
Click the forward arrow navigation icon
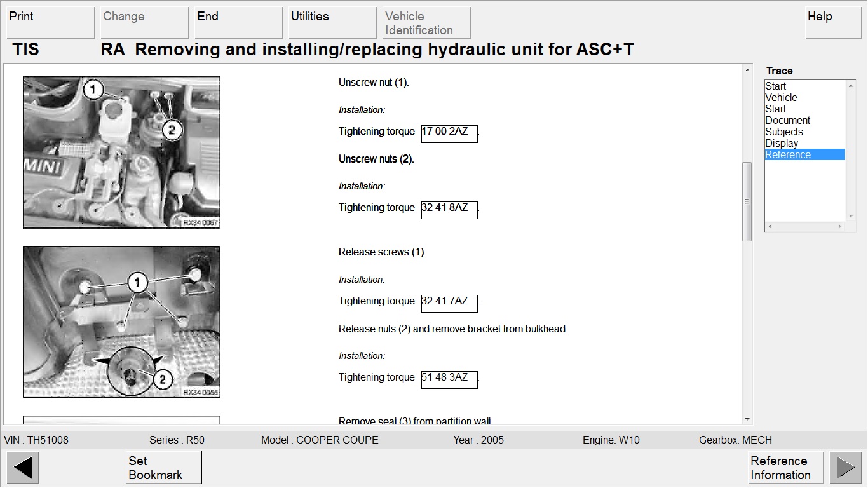pos(845,468)
